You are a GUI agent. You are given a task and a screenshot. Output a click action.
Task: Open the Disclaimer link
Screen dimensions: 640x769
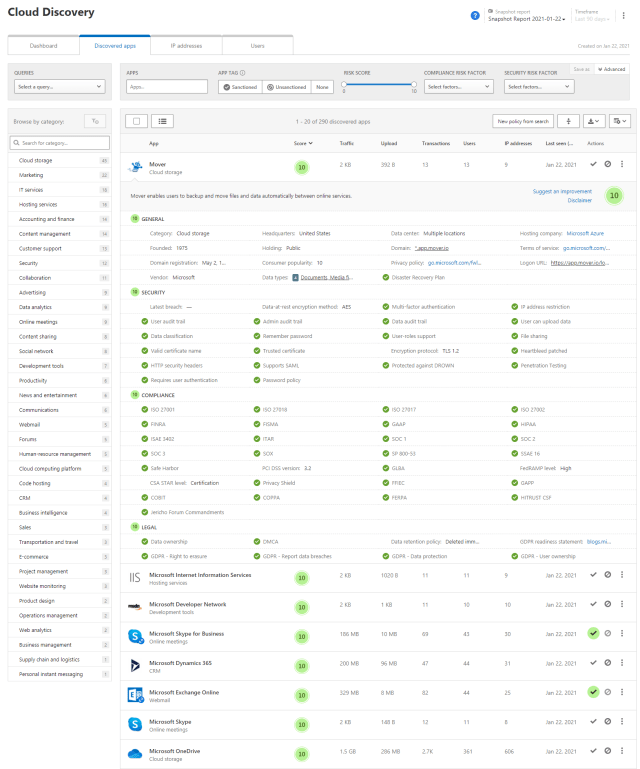580,200
